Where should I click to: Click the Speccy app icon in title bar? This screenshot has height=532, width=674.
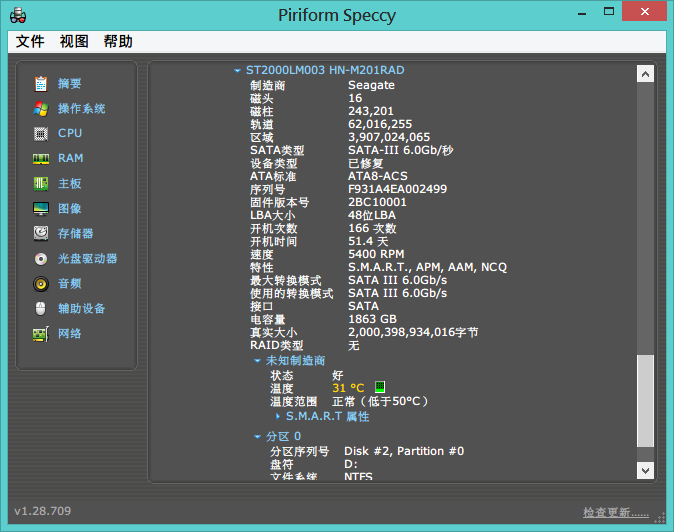[18, 15]
